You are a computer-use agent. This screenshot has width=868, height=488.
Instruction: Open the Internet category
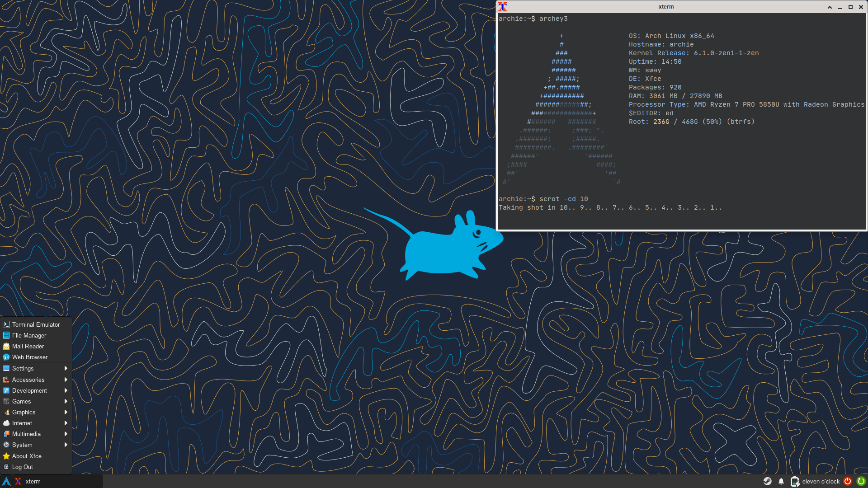pyautogui.click(x=36, y=423)
